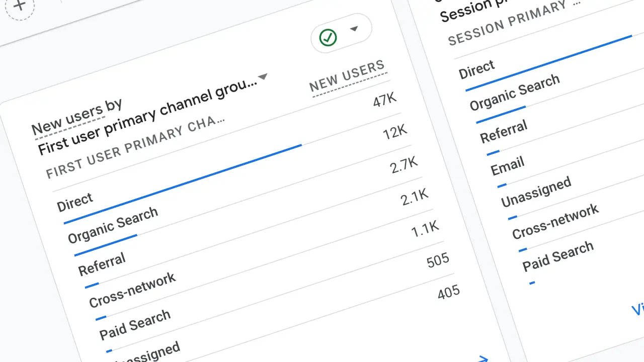The width and height of the screenshot is (644, 362).
Task: Click the 505 new users value
Action: click(438, 261)
